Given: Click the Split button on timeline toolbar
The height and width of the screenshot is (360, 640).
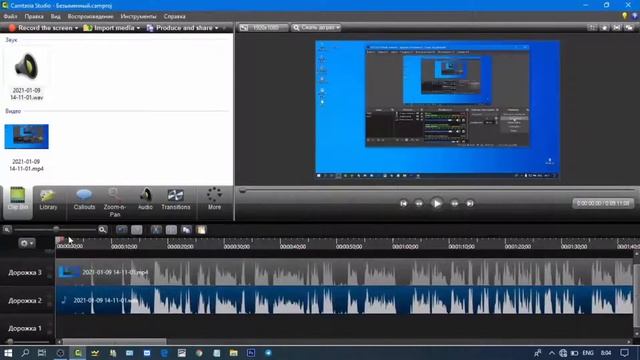Looking at the screenshot, I should click(171, 230).
